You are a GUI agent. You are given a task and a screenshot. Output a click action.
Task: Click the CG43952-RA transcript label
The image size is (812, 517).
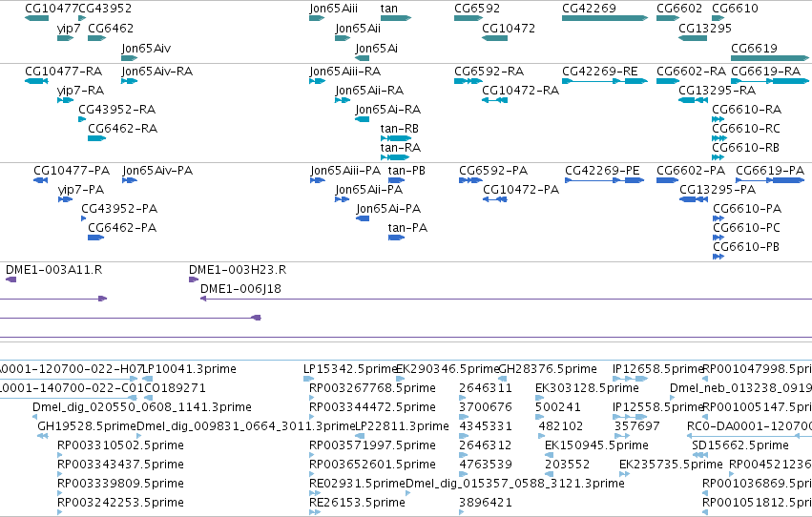click(117, 109)
